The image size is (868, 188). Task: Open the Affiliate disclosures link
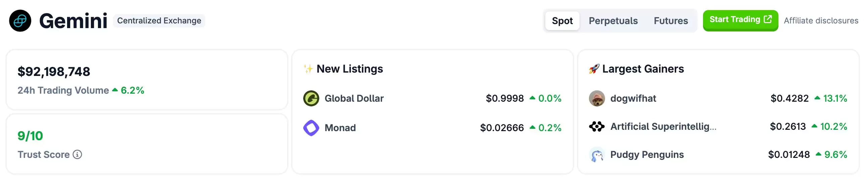tap(821, 20)
